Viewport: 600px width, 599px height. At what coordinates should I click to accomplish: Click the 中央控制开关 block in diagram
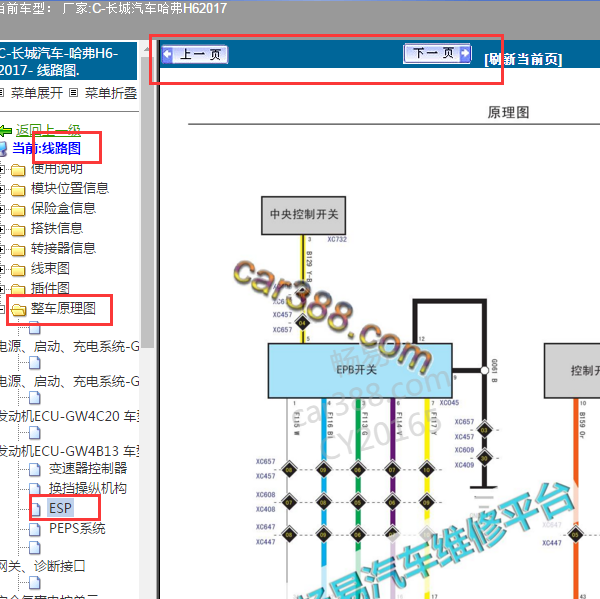pyautogui.click(x=303, y=215)
